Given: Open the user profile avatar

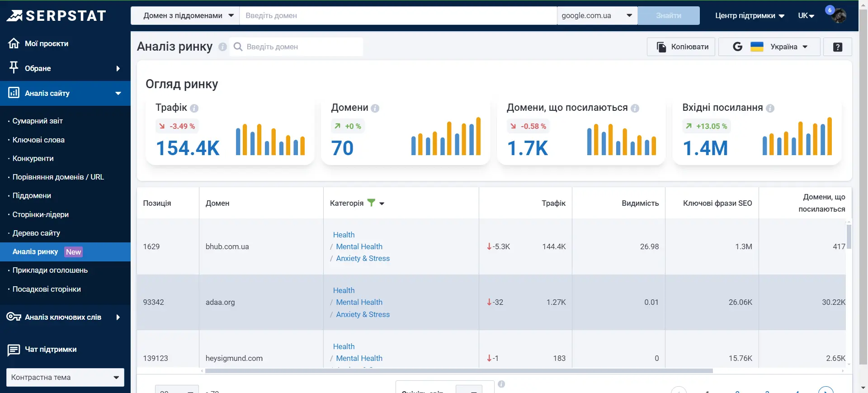Looking at the screenshot, I should (840, 16).
